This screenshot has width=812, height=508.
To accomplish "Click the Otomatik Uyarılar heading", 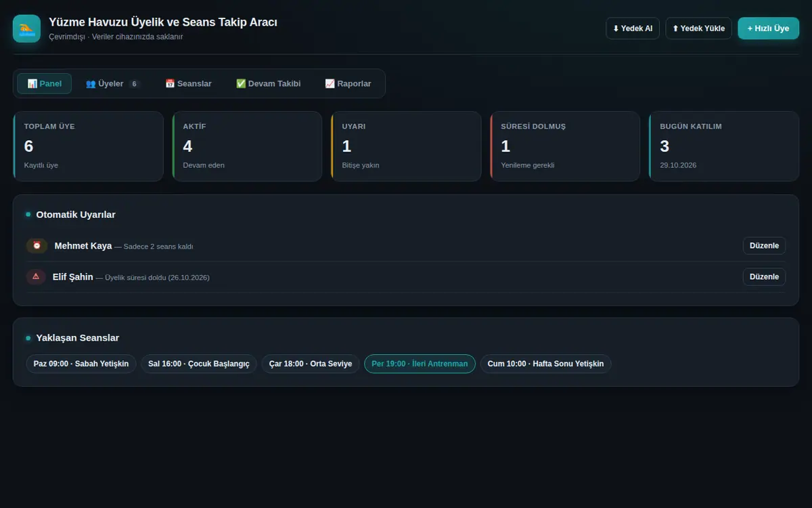I will point(76,215).
